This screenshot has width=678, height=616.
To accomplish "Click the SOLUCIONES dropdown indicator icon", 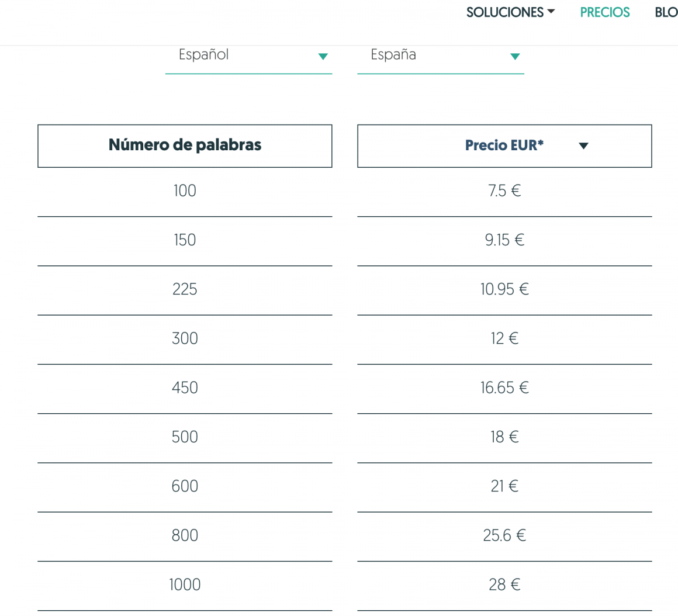I will (x=552, y=12).
